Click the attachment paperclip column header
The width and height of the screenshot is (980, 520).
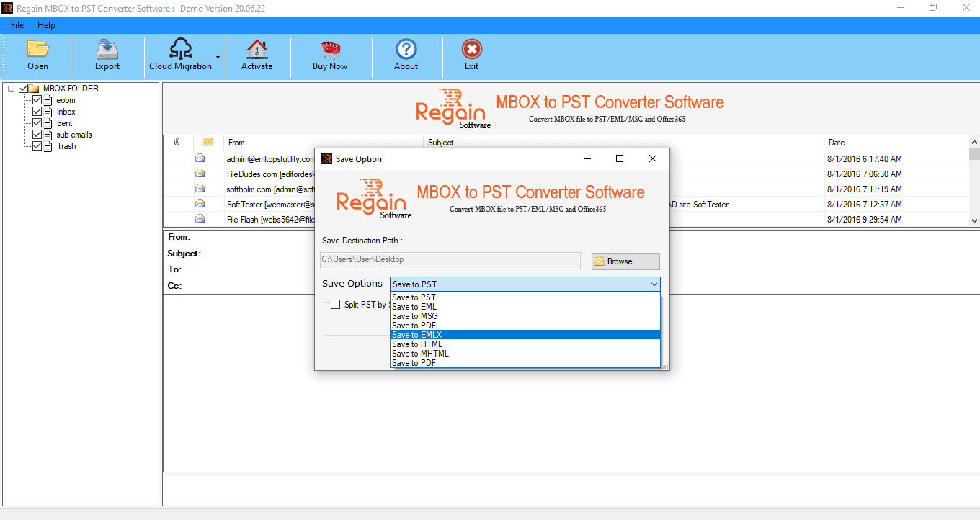click(177, 142)
